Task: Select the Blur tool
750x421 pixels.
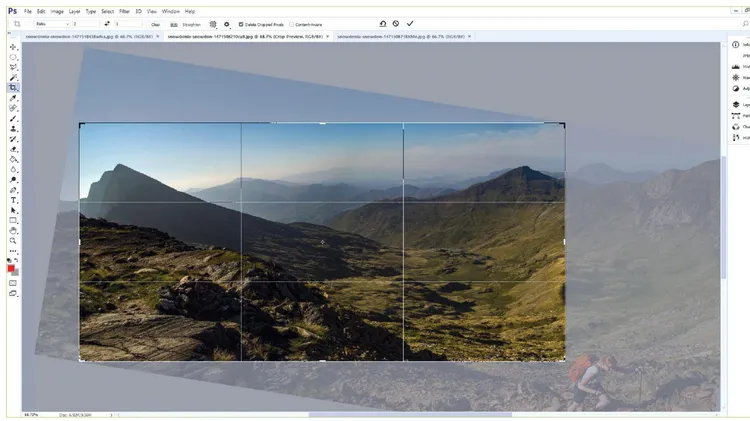Action: (x=13, y=169)
